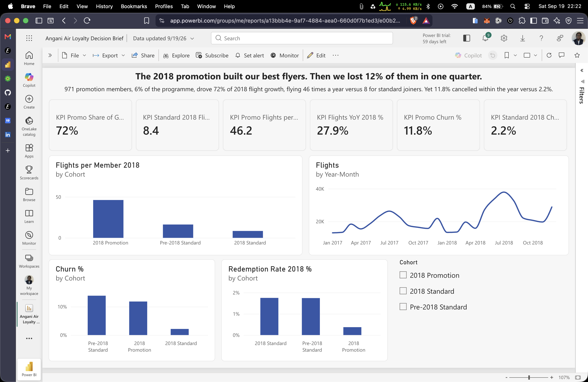Check the 2018 Promotion cohort checkbox
Screen dimensions: 588x382
(403, 275)
